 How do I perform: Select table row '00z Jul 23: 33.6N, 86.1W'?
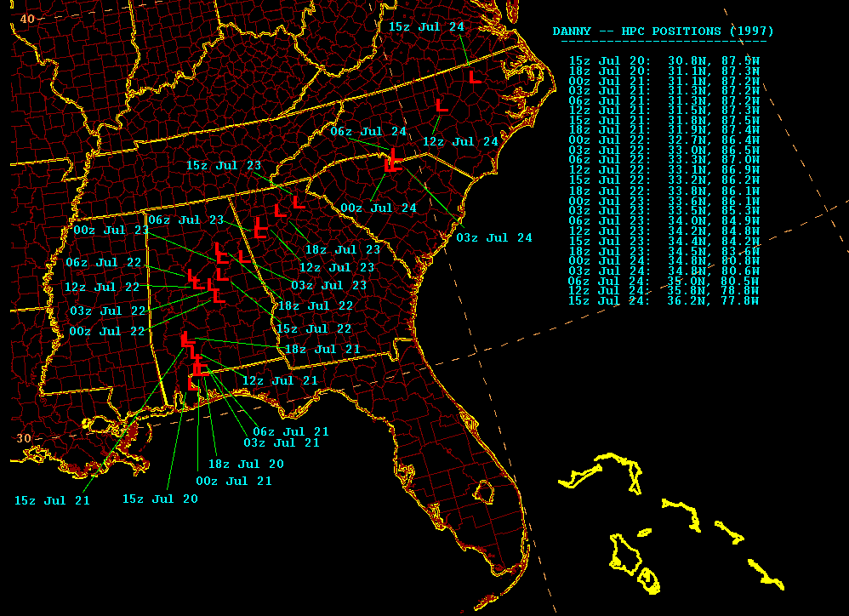(x=664, y=201)
